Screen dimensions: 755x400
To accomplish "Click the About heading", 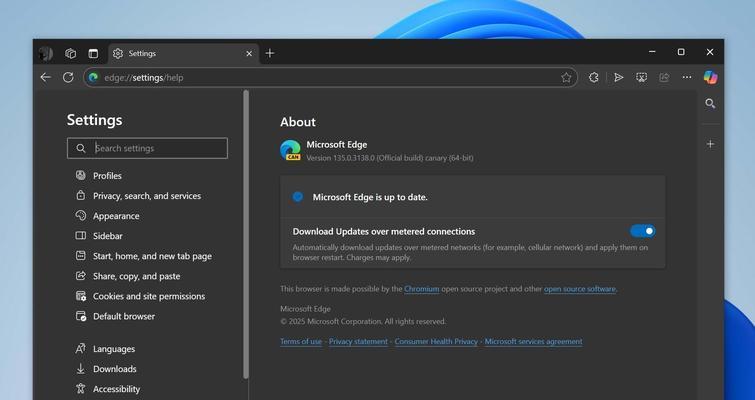I will point(298,122).
